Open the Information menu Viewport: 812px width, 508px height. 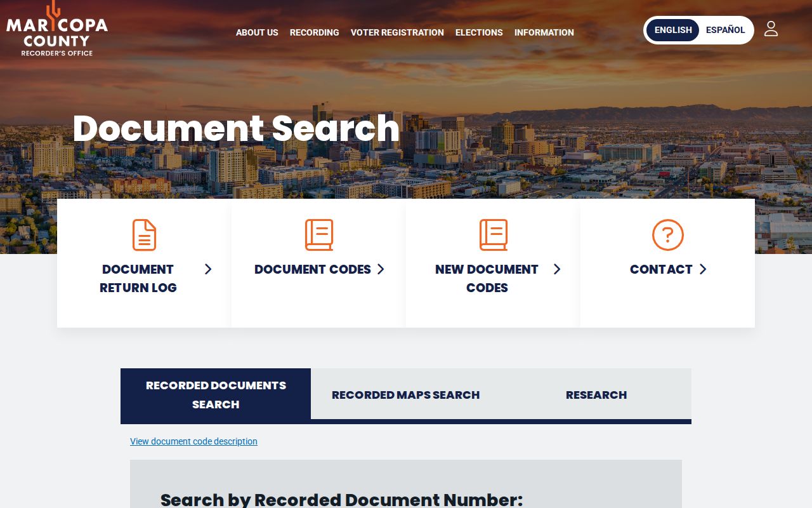[x=544, y=32]
